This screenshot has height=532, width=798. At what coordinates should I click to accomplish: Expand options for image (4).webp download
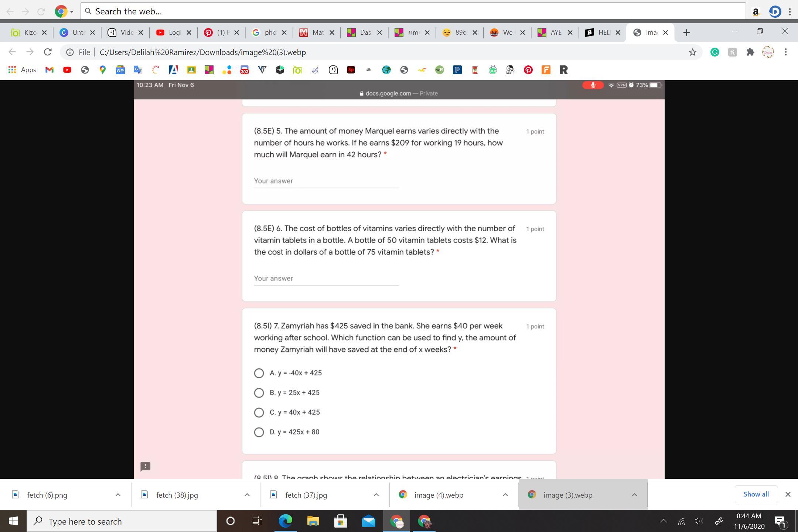tap(505, 495)
